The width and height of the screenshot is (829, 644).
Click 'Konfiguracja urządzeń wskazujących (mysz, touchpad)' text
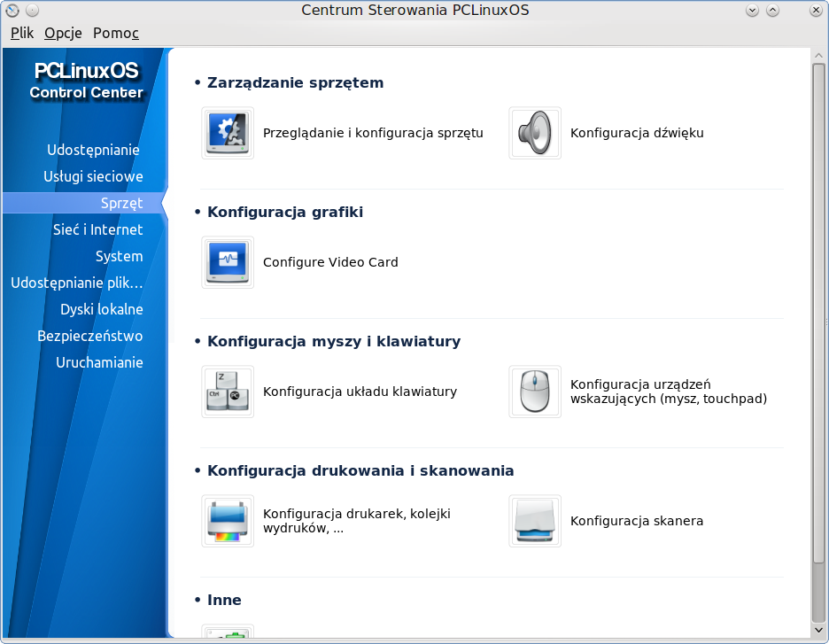click(669, 392)
